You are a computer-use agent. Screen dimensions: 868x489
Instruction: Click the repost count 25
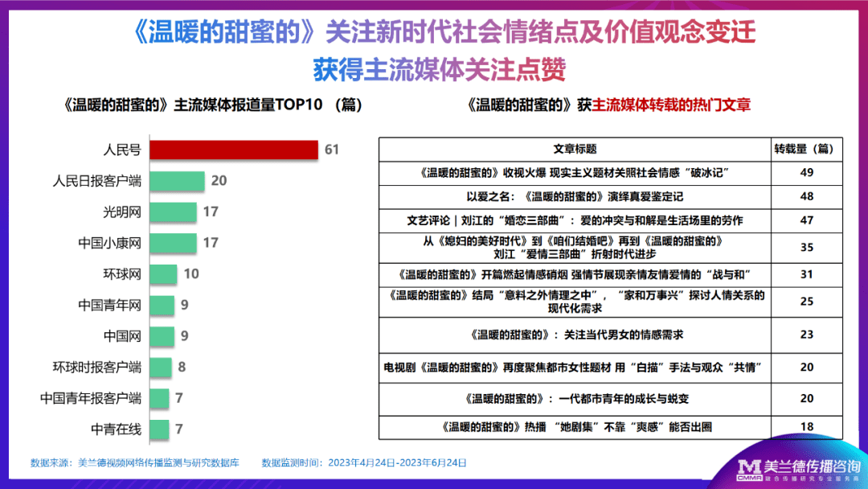coord(807,302)
